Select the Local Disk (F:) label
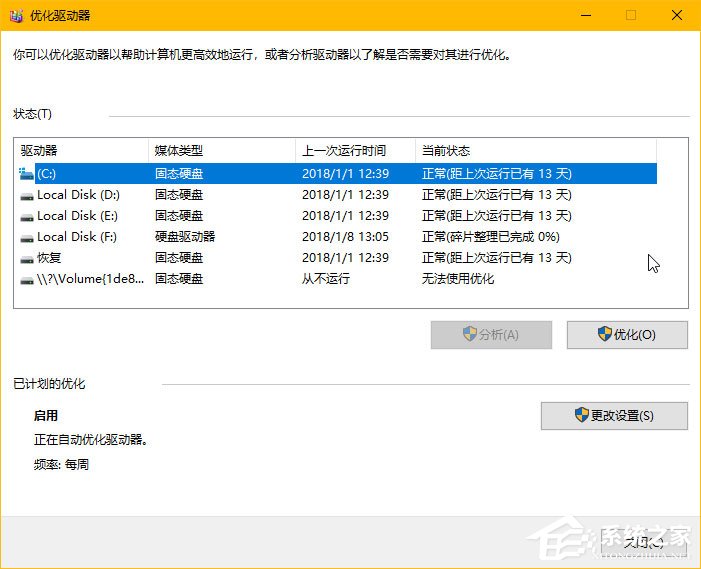Screen dimensions: 701x569 coord(77,237)
